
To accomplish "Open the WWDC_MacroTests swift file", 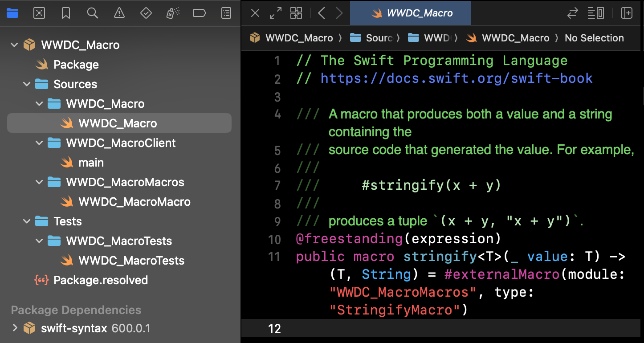I will pyautogui.click(x=119, y=261).
